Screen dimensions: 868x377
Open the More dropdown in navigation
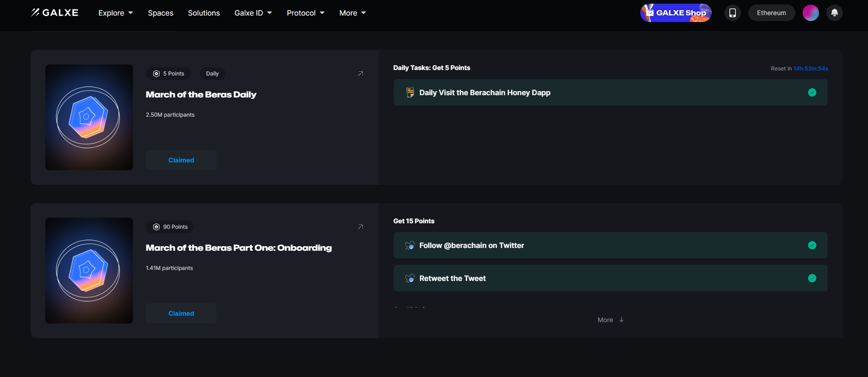coord(353,13)
